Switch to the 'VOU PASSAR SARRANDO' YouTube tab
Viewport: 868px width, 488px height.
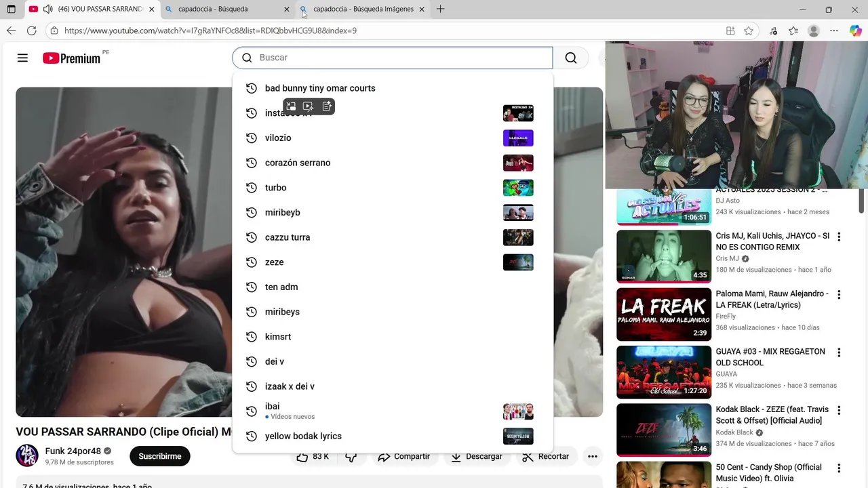point(92,9)
